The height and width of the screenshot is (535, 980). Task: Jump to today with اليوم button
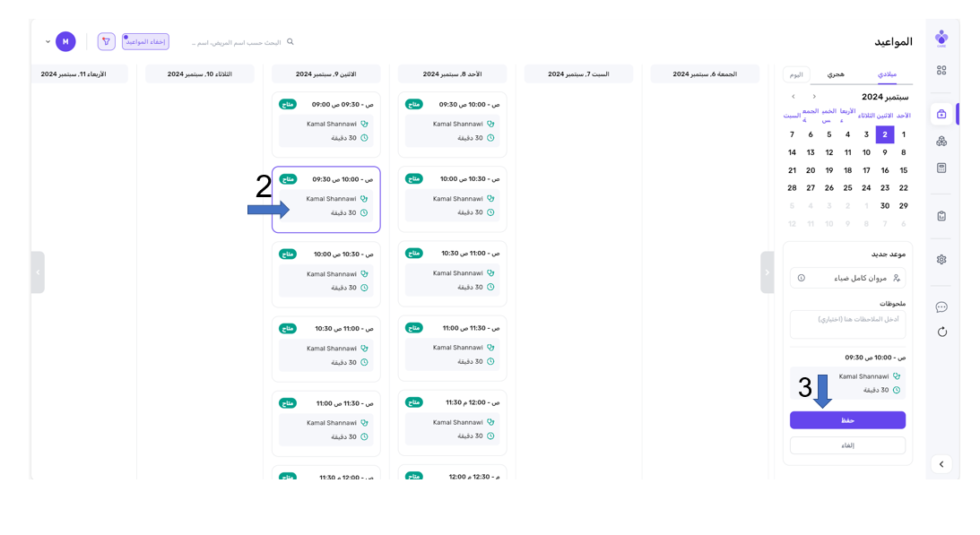click(796, 74)
